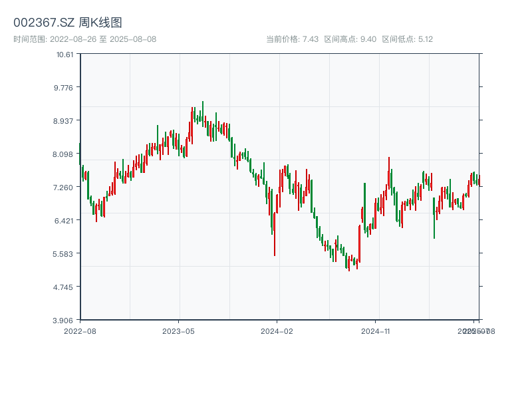Select the 2022-08 x-axis date label
The image size is (532, 399).
click(x=80, y=331)
